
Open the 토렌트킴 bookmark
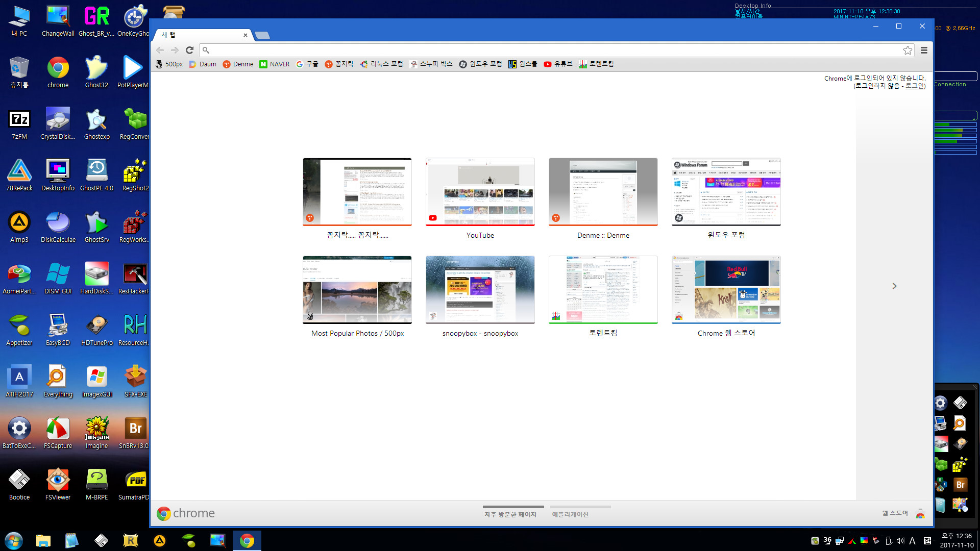coord(596,64)
